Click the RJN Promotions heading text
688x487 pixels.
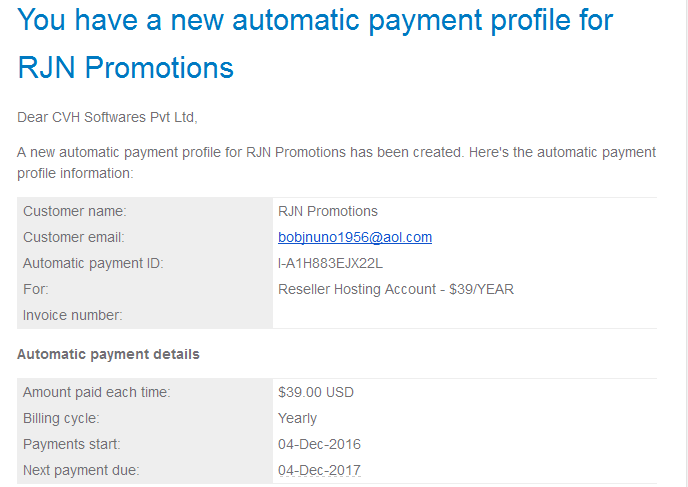click(x=125, y=68)
